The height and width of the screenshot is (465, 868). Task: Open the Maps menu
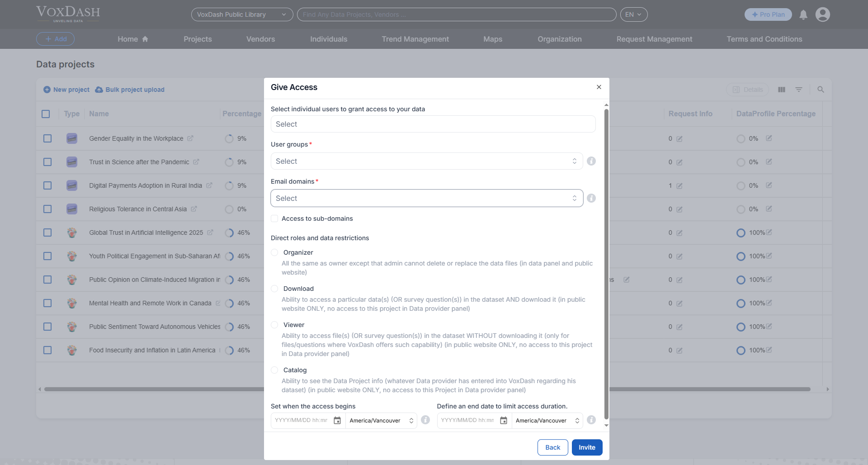point(493,39)
